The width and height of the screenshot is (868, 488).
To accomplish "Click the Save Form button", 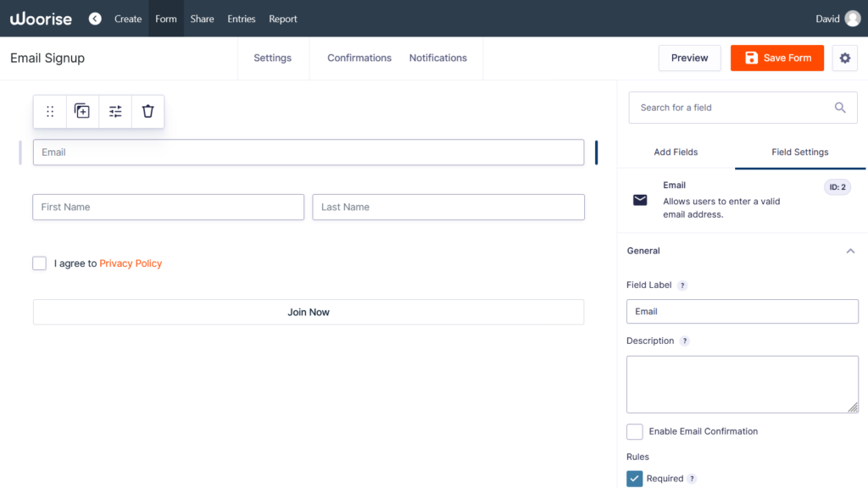I will point(776,58).
